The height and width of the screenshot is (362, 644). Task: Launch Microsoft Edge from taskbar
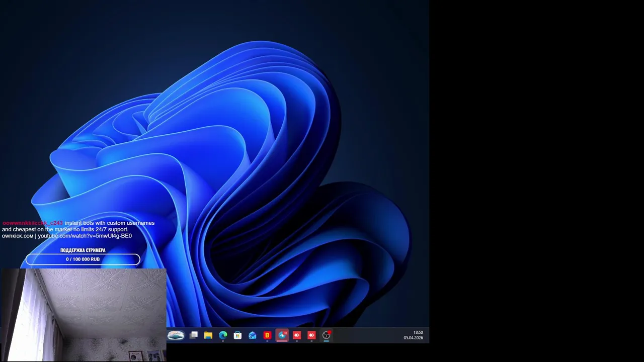(x=223, y=335)
